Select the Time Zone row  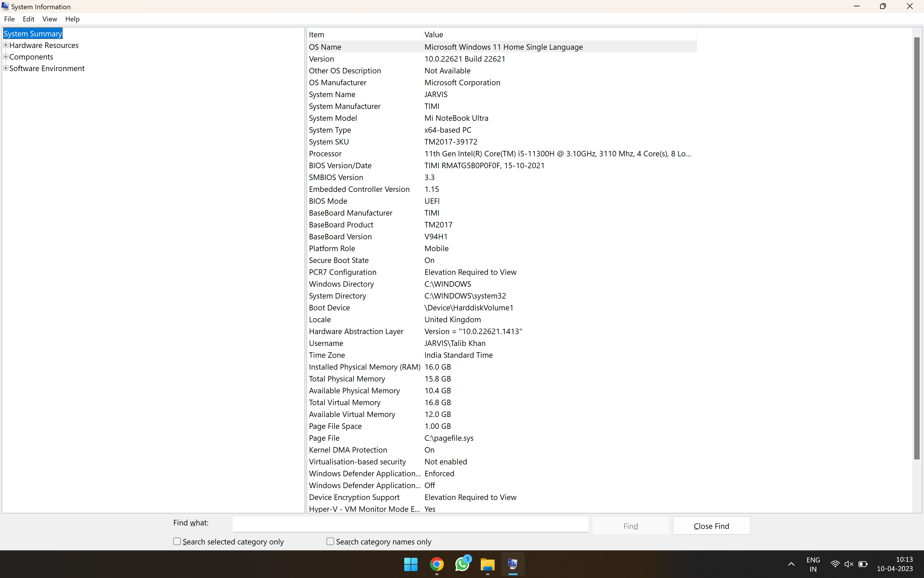point(502,355)
